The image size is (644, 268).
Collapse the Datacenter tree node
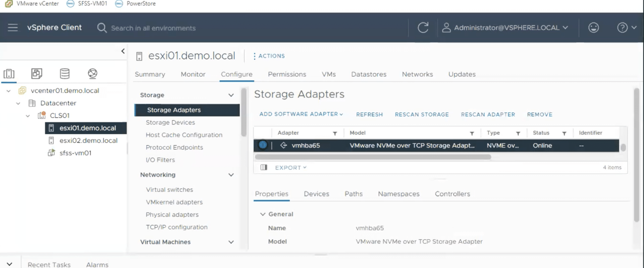coord(18,103)
